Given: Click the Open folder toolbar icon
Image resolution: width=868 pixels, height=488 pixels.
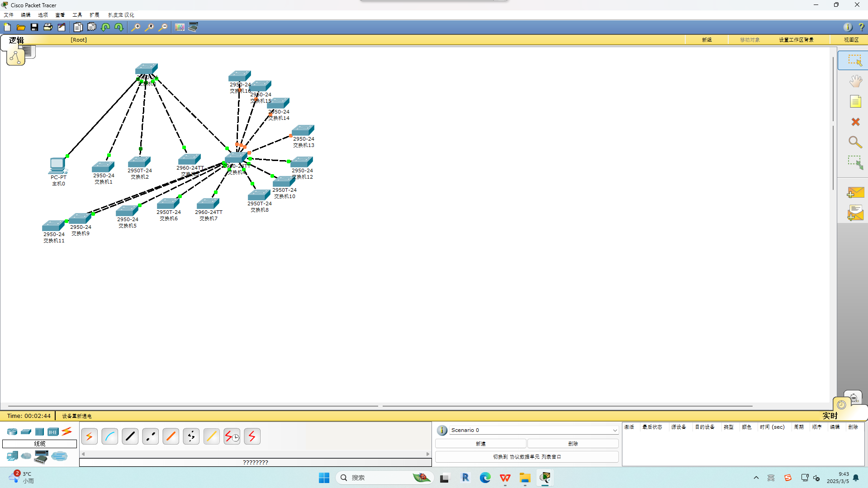Looking at the screenshot, I should (21, 27).
